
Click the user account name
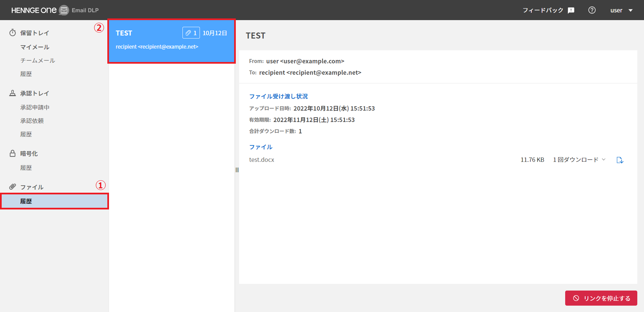(616, 10)
